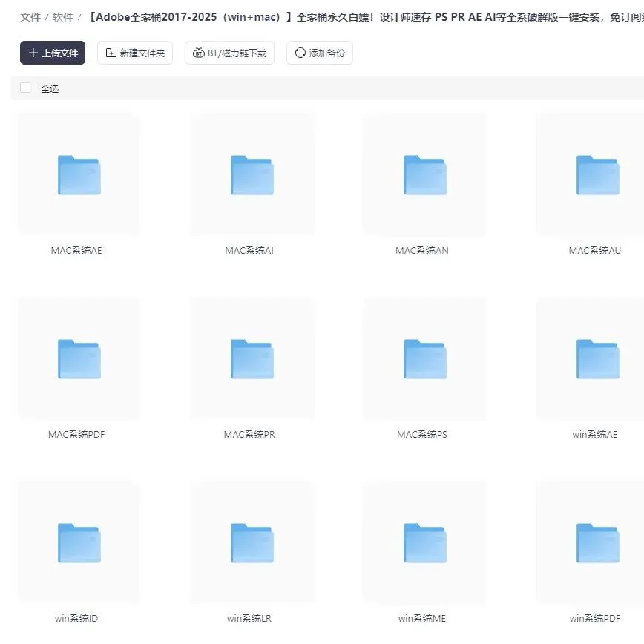644x644 pixels.
Task: Click the win系统LR folder name
Action: click(249, 618)
